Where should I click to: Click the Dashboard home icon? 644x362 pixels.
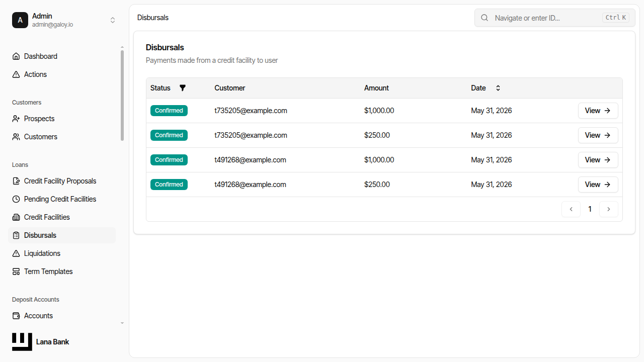[x=16, y=56]
